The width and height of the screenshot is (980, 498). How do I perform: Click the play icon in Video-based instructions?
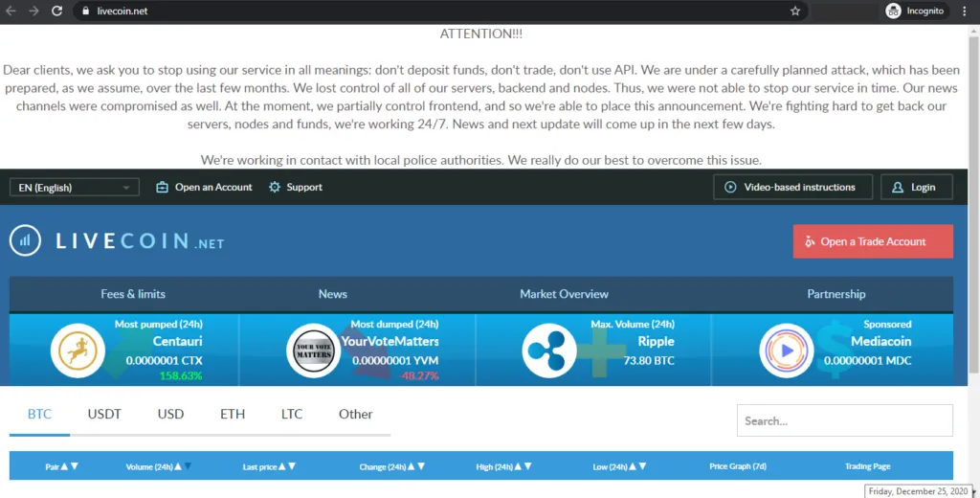coord(730,187)
